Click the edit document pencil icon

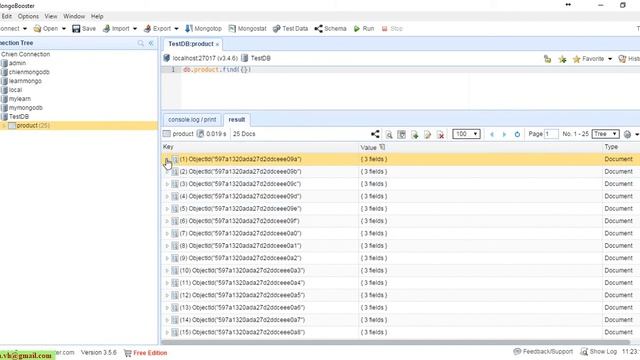pyautogui.click(x=427, y=135)
